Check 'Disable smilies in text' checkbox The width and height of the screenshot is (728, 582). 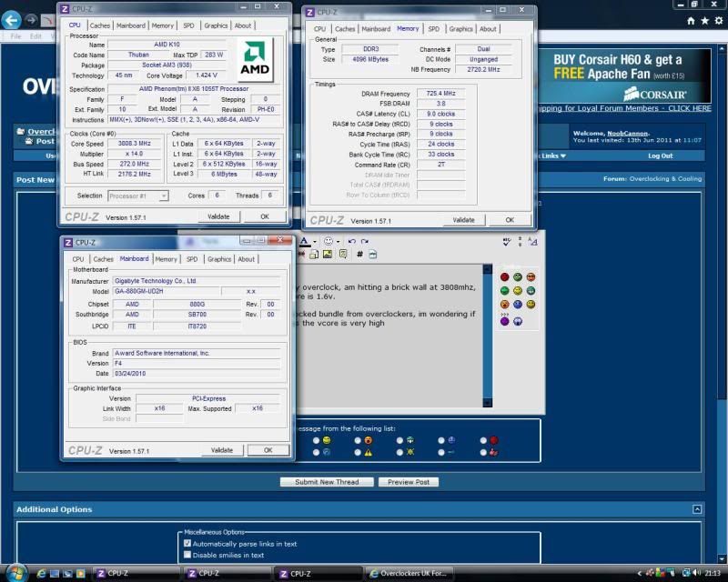pos(187,555)
